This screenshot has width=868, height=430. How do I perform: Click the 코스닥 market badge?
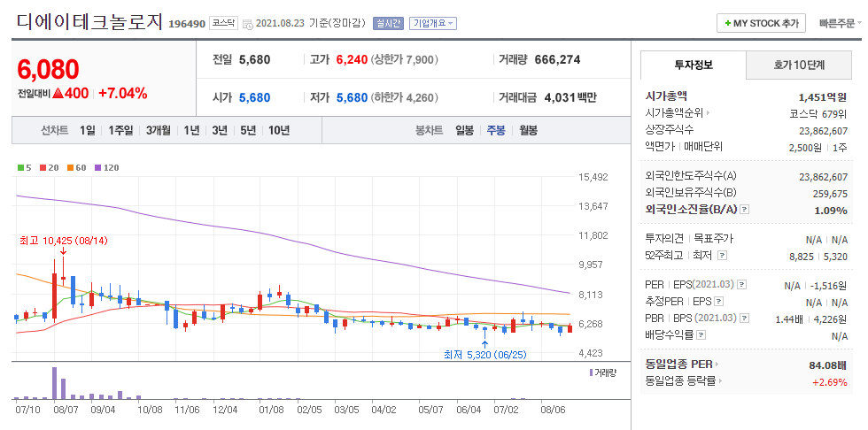pos(223,24)
